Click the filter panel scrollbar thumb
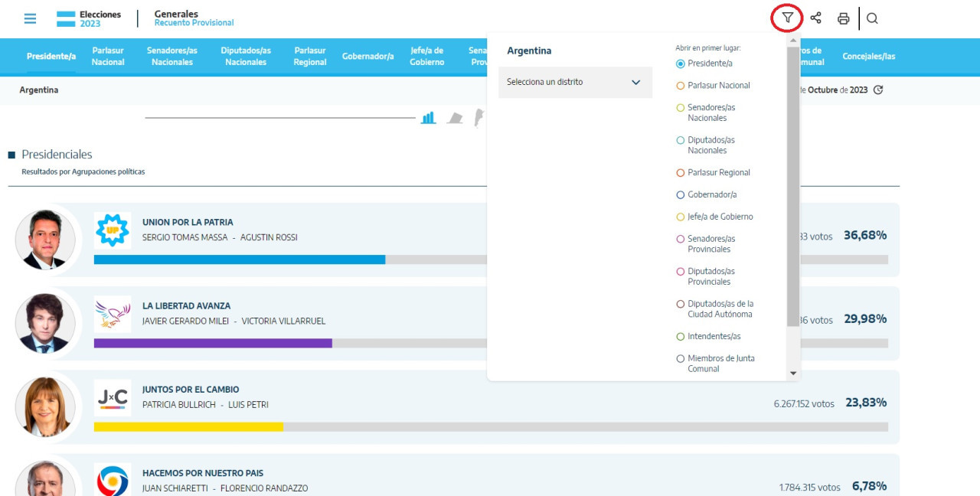Image resolution: width=980 pixels, height=496 pixels. 793,188
